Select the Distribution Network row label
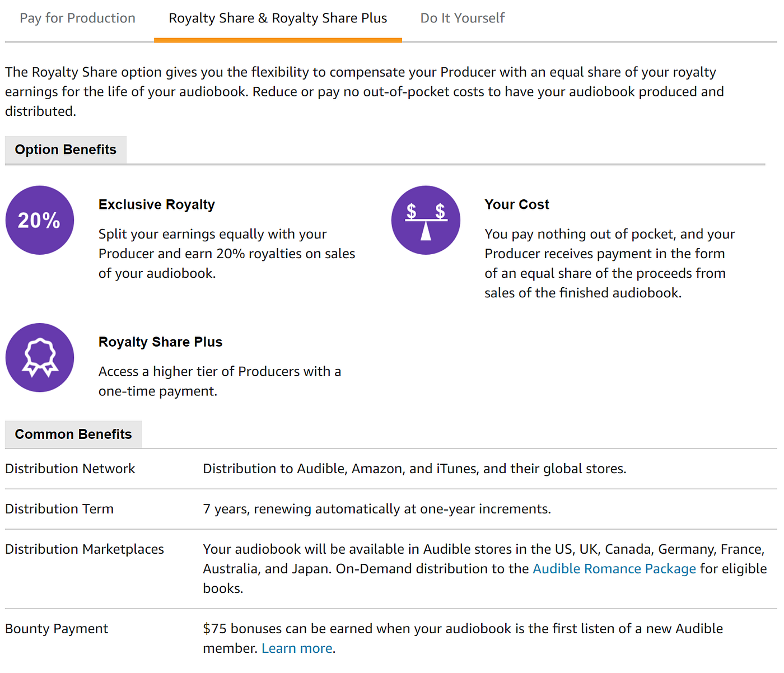Screen dimensions: 784x673 pos(70,469)
